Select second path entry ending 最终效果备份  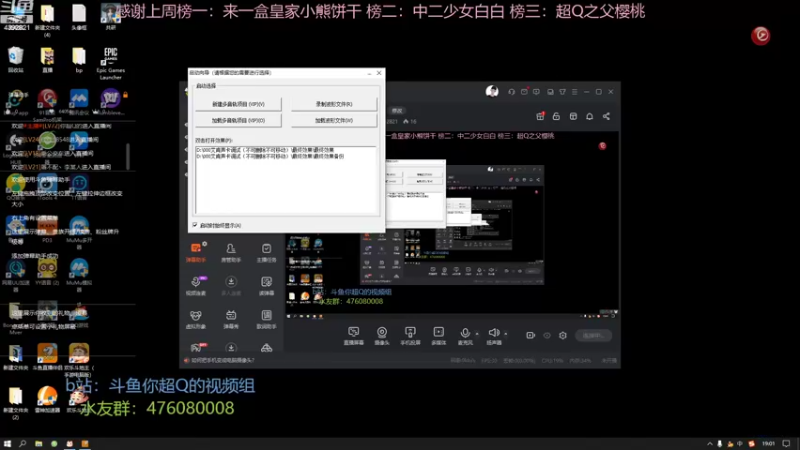point(270,156)
